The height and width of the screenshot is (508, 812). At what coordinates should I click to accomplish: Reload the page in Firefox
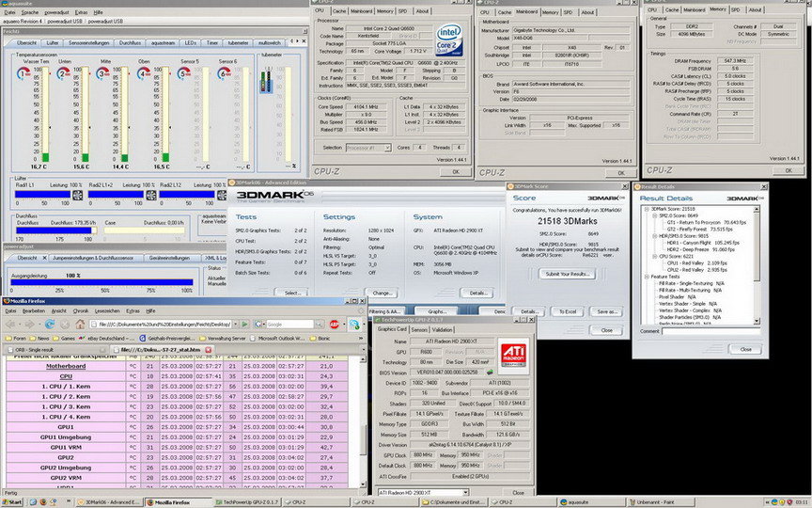pos(50,324)
